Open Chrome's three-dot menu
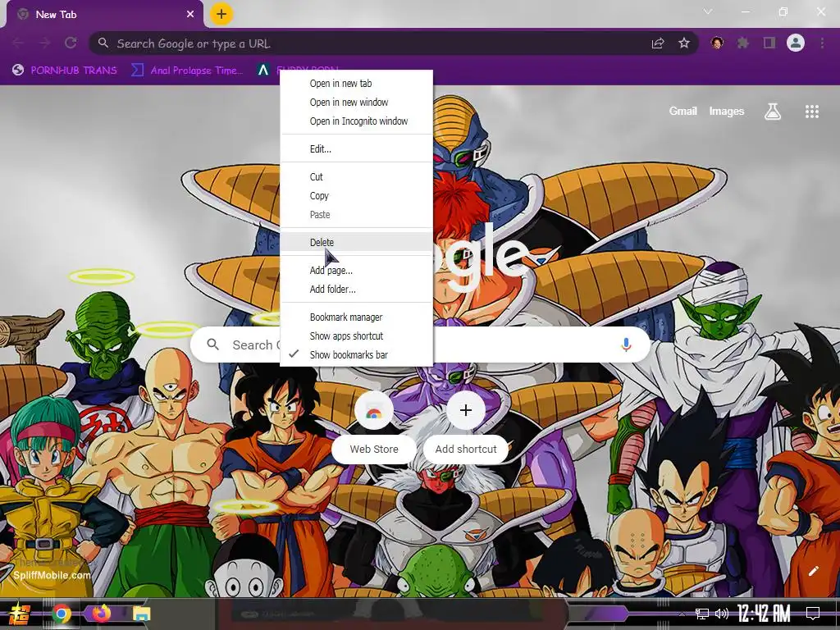 point(822,43)
